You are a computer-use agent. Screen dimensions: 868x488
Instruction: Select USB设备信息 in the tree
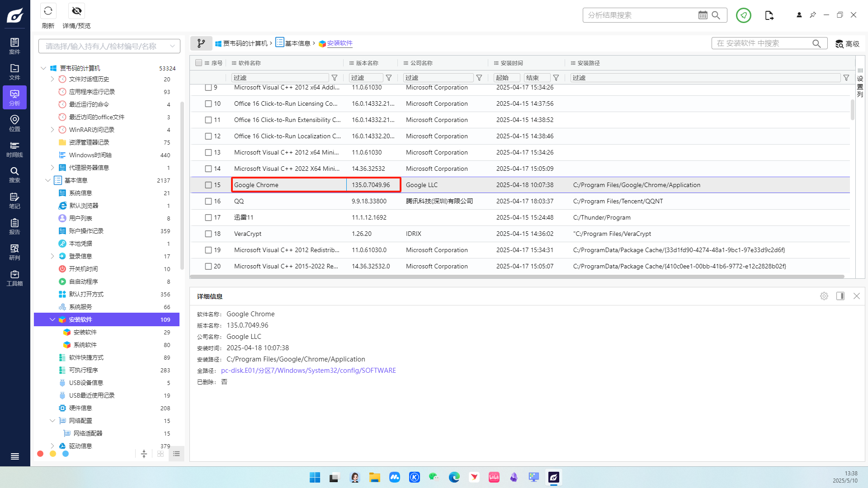tap(86, 383)
